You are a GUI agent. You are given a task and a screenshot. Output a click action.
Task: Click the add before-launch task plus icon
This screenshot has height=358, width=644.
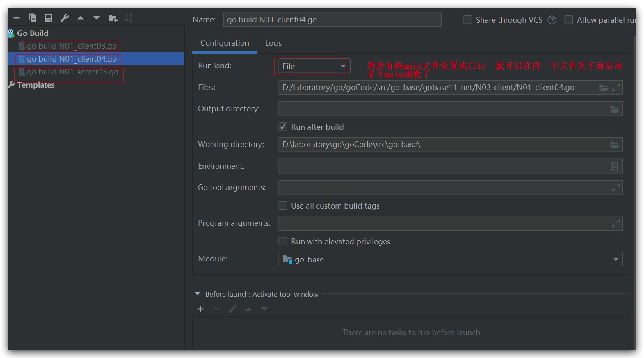pos(200,309)
